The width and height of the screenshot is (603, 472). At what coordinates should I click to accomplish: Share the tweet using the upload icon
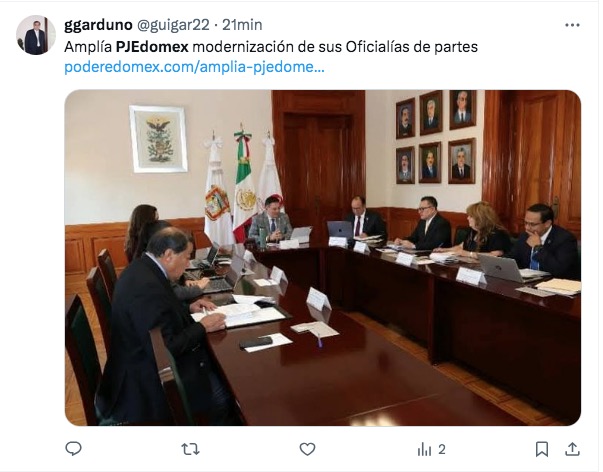tap(573, 449)
